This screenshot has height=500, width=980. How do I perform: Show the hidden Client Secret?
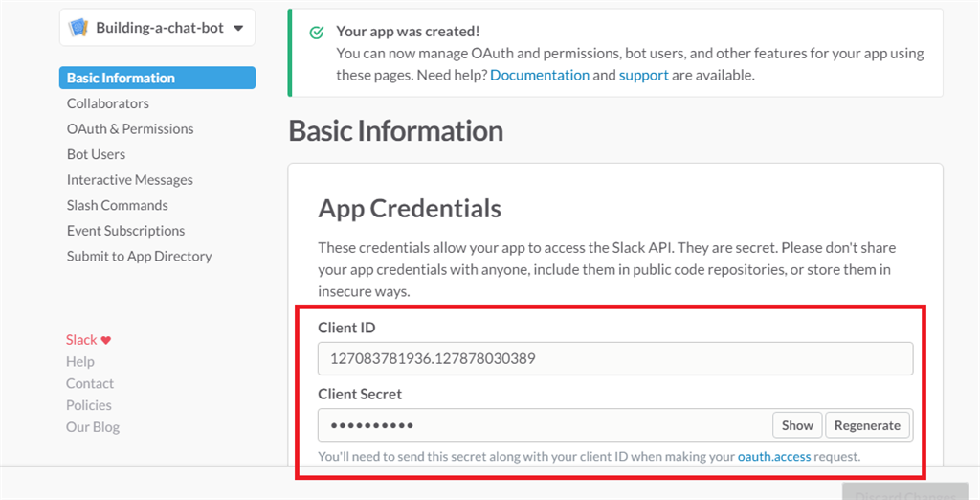(x=797, y=425)
